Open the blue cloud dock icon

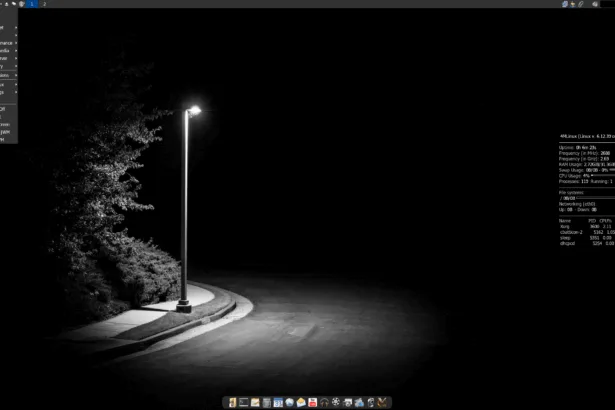pos(359,403)
